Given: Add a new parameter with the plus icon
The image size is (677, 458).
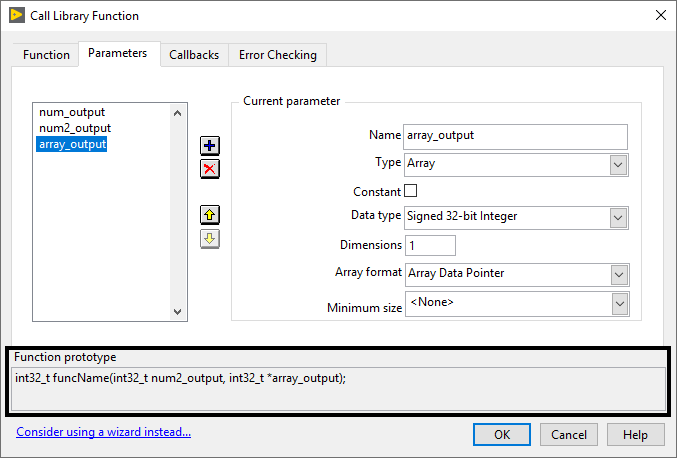Looking at the screenshot, I should 210,145.
